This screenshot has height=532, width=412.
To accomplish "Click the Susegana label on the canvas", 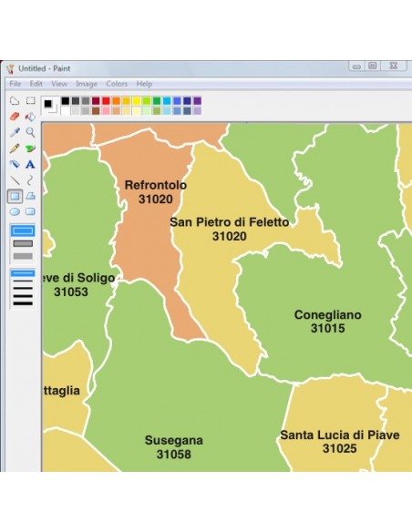I will coord(174,440).
